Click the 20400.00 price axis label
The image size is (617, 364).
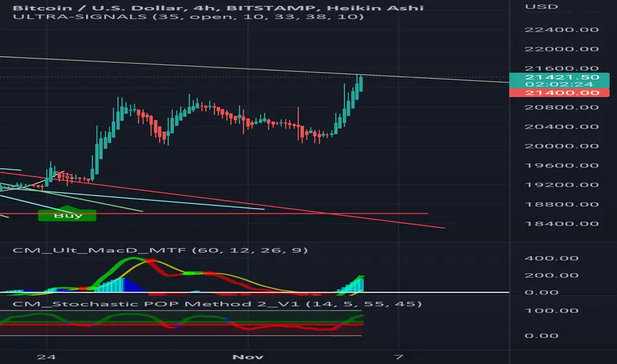click(x=562, y=126)
